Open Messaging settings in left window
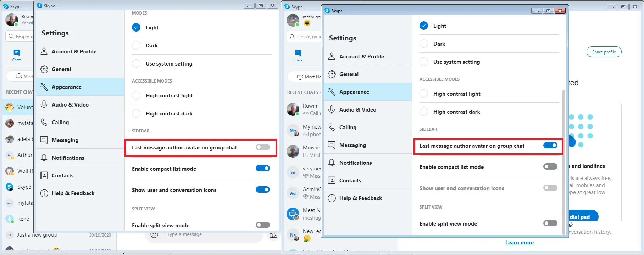Screen dimensions: 644x255 pos(80,140)
